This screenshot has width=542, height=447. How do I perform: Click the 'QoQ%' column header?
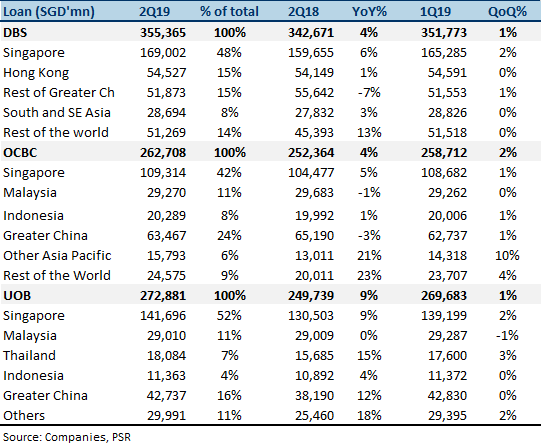(507, 12)
